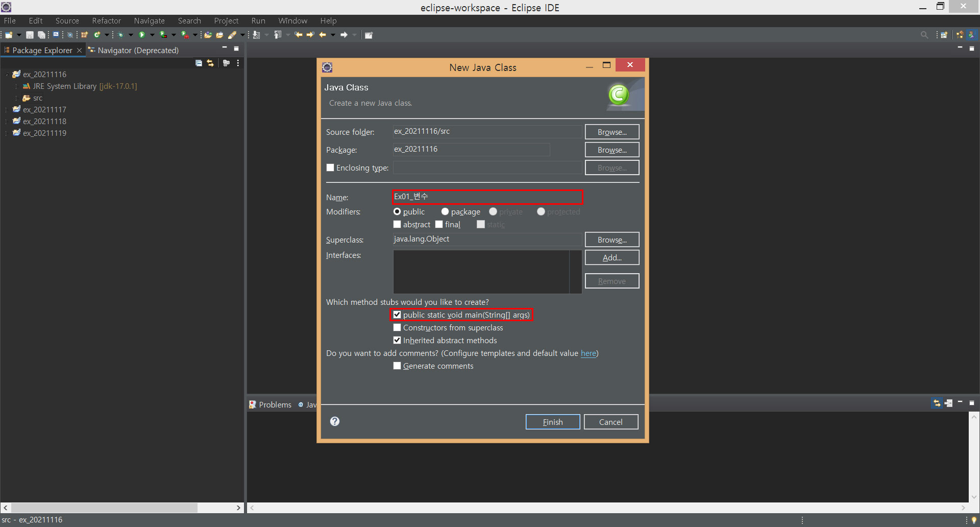This screenshot has width=980, height=527.
Task: Click the Debug bug icon
Action: pos(120,35)
